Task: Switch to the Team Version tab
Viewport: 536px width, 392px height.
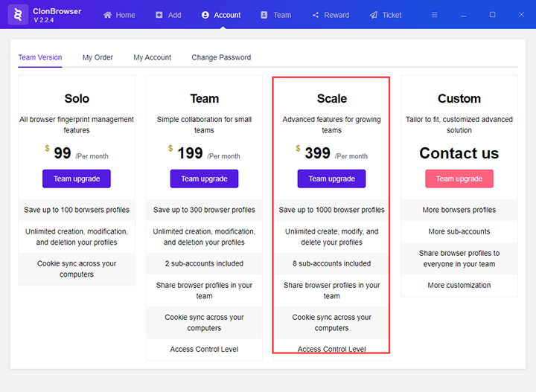Action: 40,57
